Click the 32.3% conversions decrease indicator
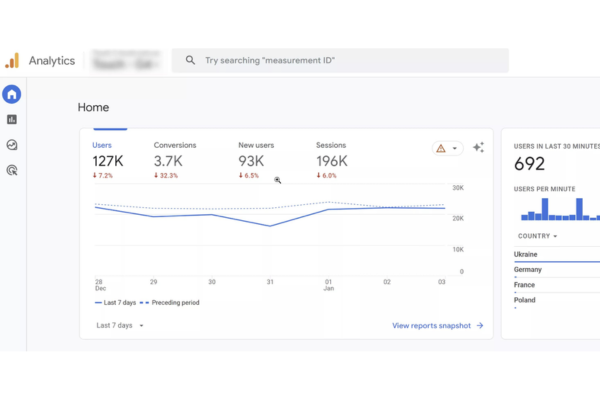This screenshot has width=600, height=400. click(166, 175)
